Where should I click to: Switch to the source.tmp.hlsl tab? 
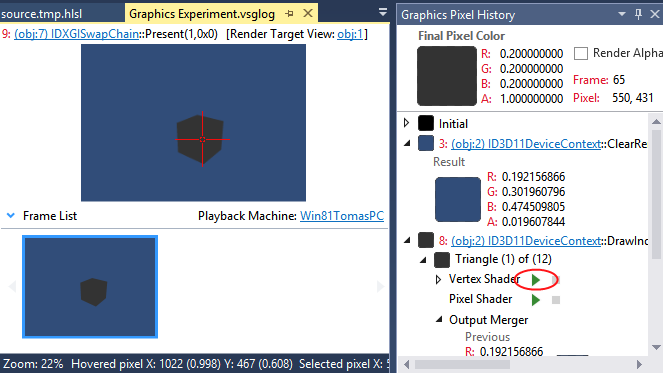coord(41,14)
